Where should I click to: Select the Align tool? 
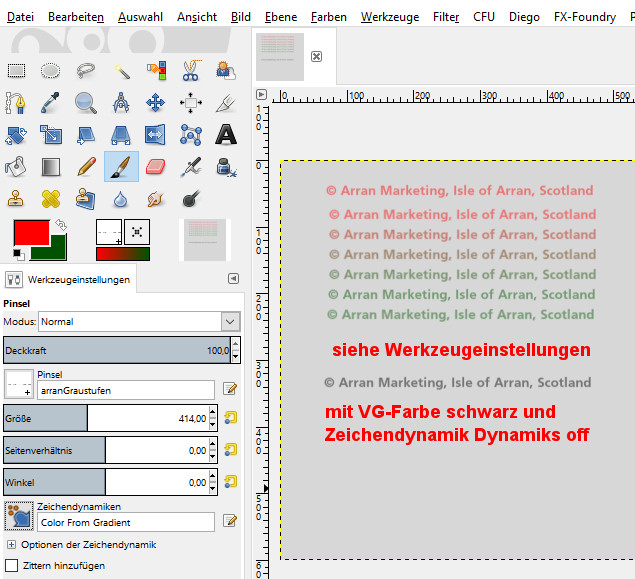pos(191,103)
